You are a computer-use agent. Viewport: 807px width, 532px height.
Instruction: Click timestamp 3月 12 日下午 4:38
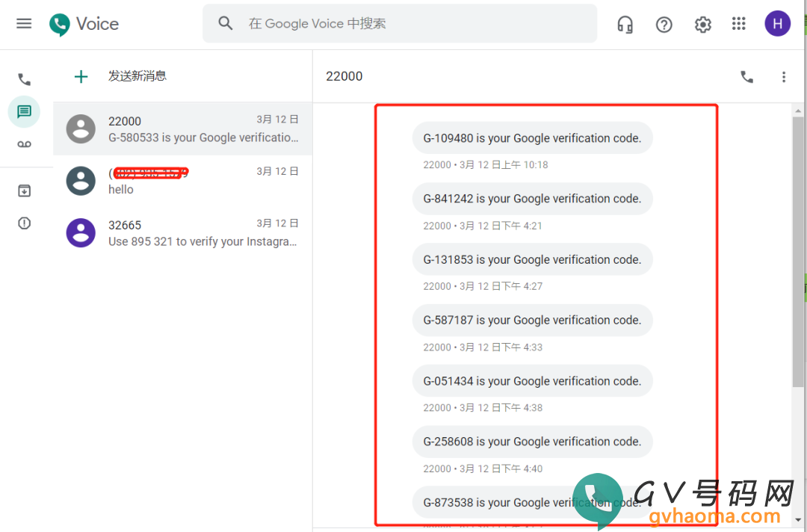coord(501,408)
